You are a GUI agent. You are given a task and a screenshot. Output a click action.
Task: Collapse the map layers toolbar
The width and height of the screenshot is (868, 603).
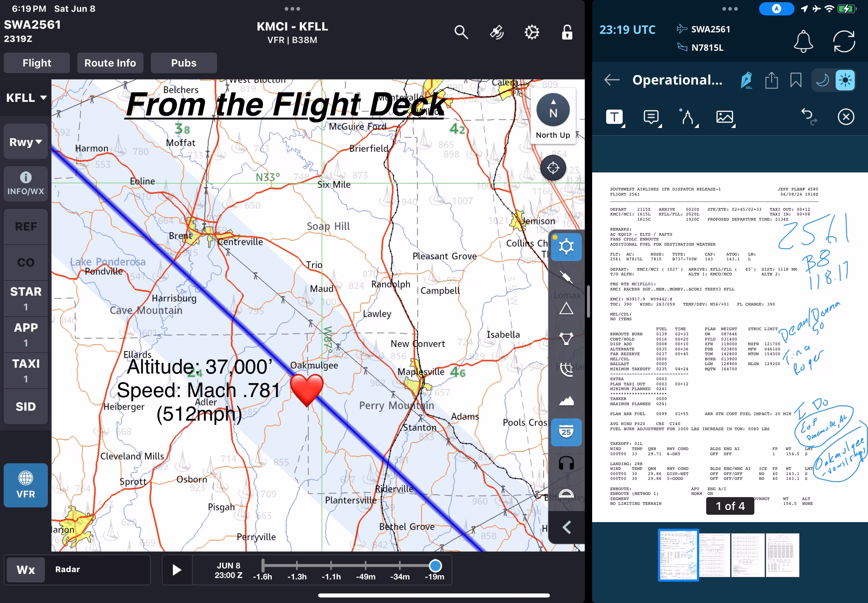pyautogui.click(x=566, y=527)
